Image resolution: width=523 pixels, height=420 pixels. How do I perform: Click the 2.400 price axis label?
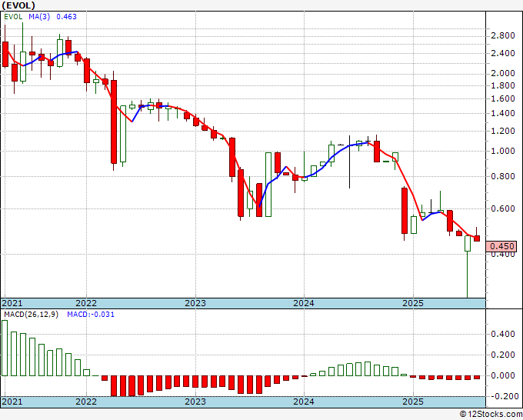coord(503,53)
